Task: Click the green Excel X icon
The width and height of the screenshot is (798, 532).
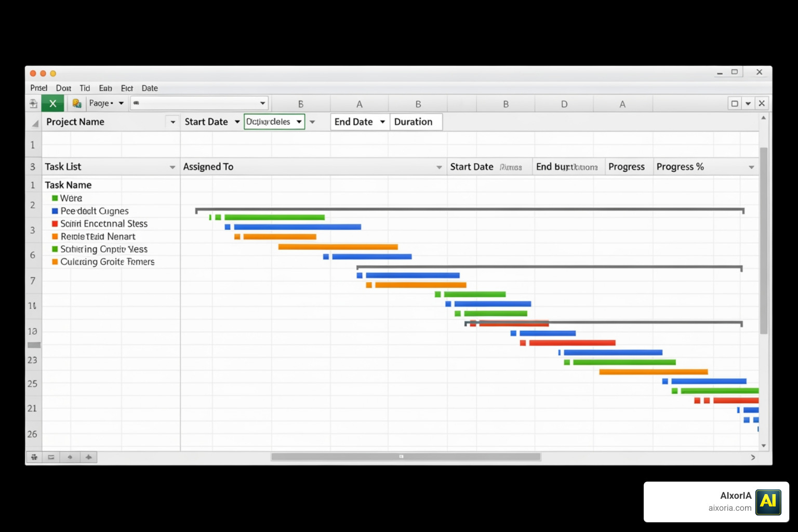Action: (52, 103)
